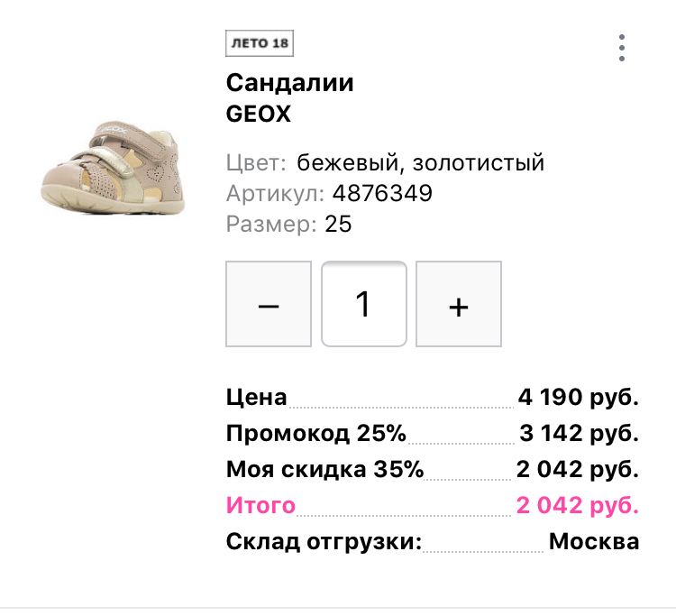Screen dimensions: 676x616
Task: Click the Москва warehouse value
Action: (x=594, y=542)
